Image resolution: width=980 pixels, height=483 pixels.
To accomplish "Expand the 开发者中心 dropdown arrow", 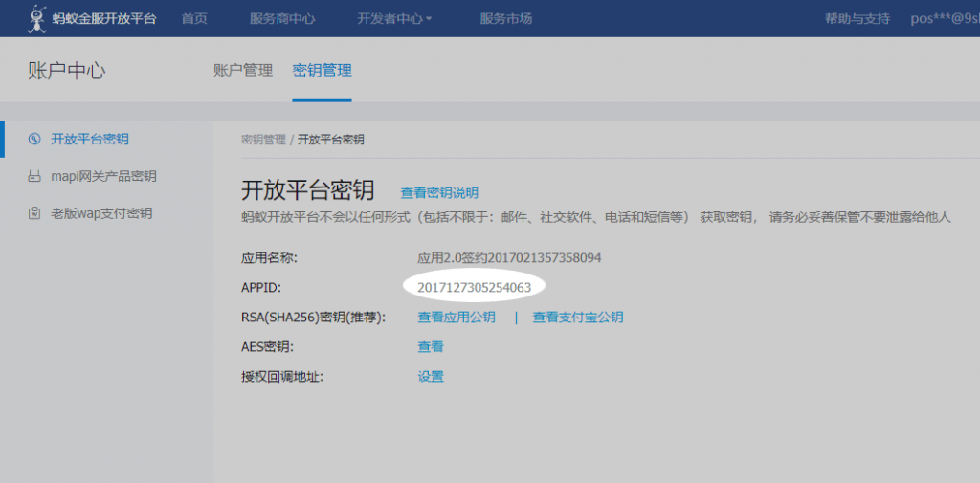I will click(429, 19).
